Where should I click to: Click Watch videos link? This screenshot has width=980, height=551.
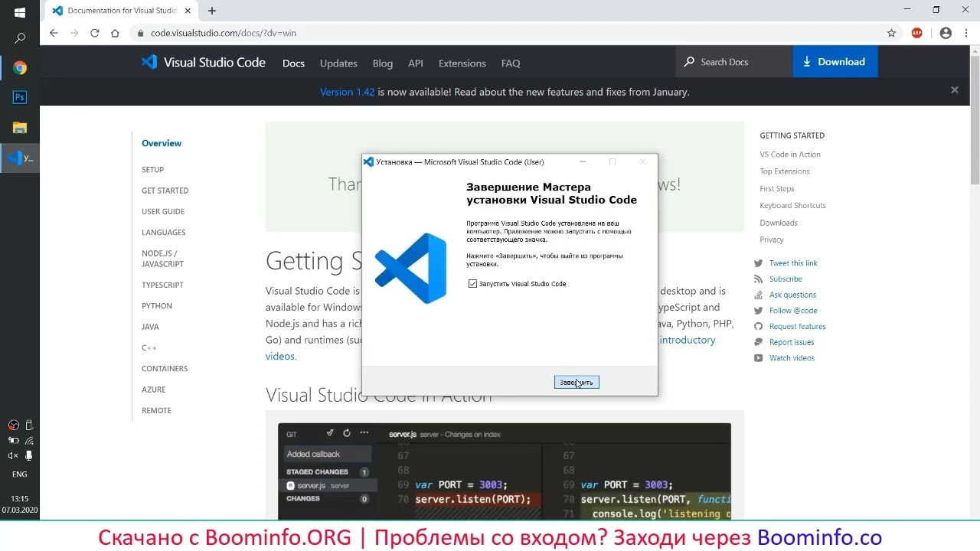click(792, 358)
